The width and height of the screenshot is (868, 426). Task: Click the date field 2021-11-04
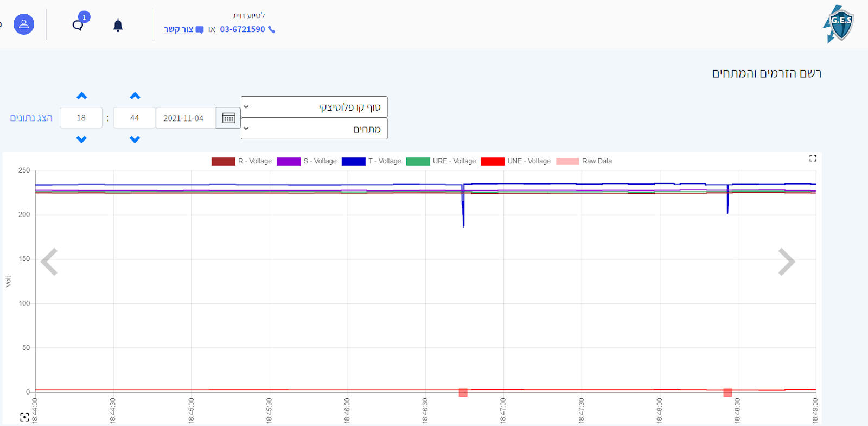[186, 118]
